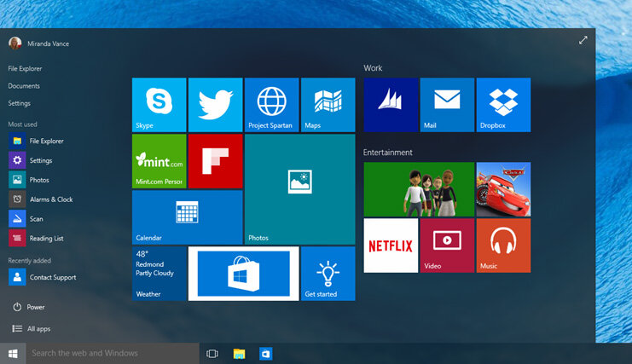Image resolution: width=632 pixels, height=364 pixels.
Task: Open the Dropbox tile
Action: pyautogui.click(x=503, y=105)
